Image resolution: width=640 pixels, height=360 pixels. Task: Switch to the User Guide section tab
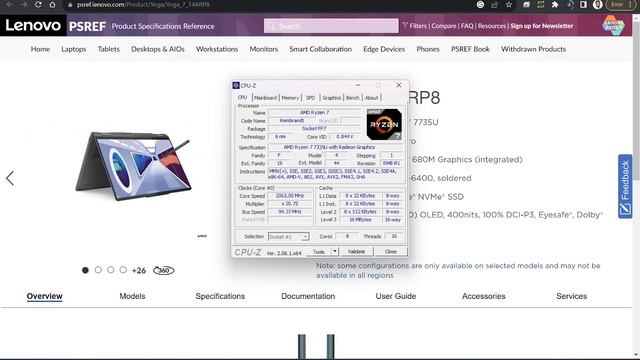(x=396, y=296)
